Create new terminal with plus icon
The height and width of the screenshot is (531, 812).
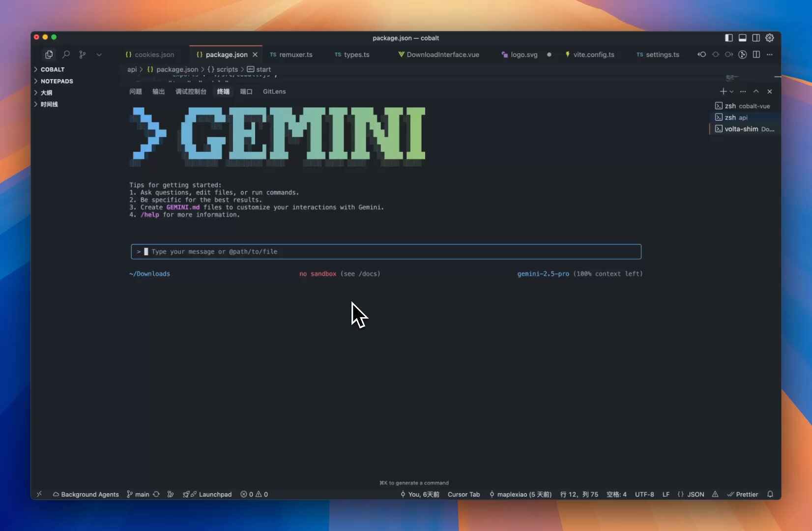723,91
